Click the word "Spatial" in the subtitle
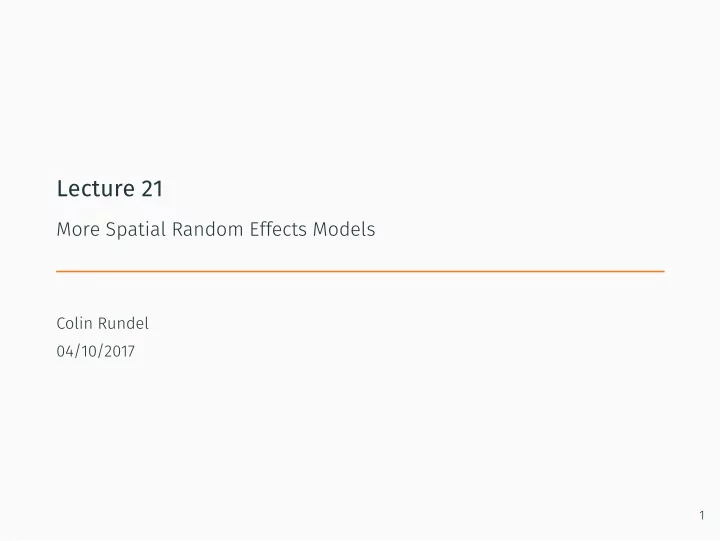Screen dimensions: 720x541 (x=135, y=230)
